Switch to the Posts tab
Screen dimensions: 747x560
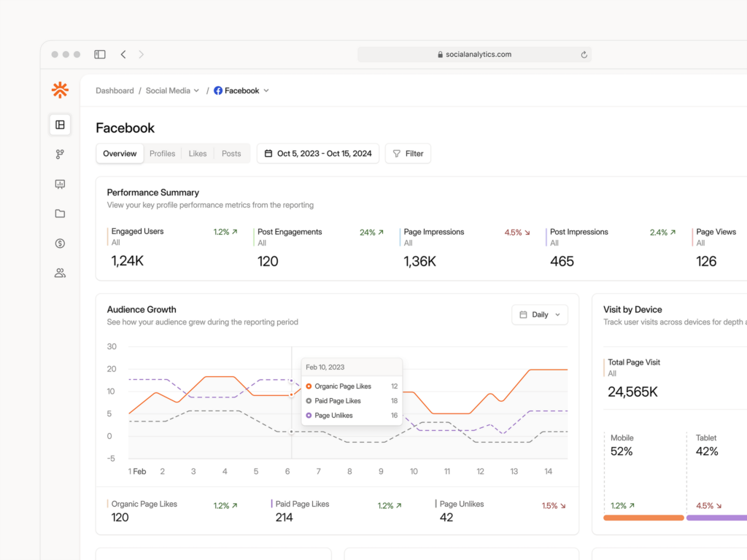pos(231,154)
